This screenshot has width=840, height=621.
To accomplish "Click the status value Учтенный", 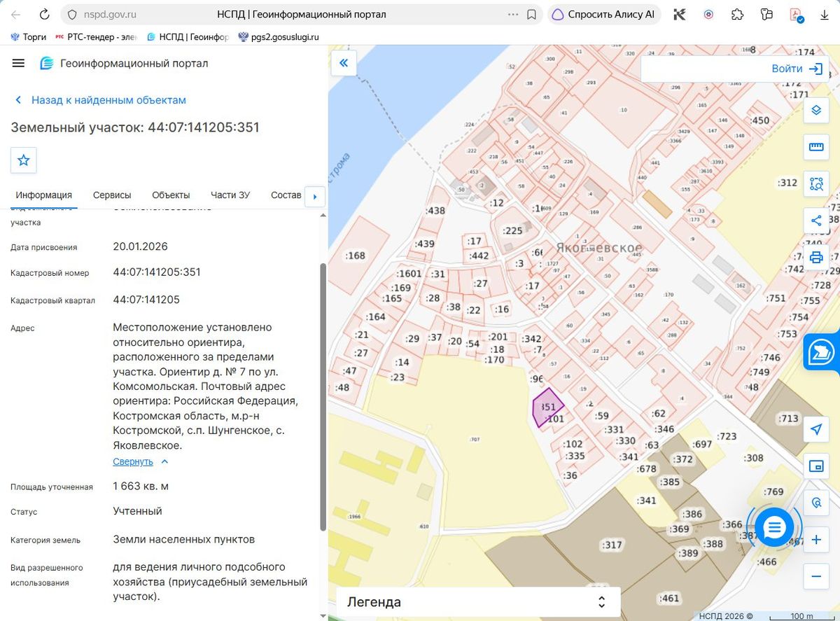I will tap(138, 511).
